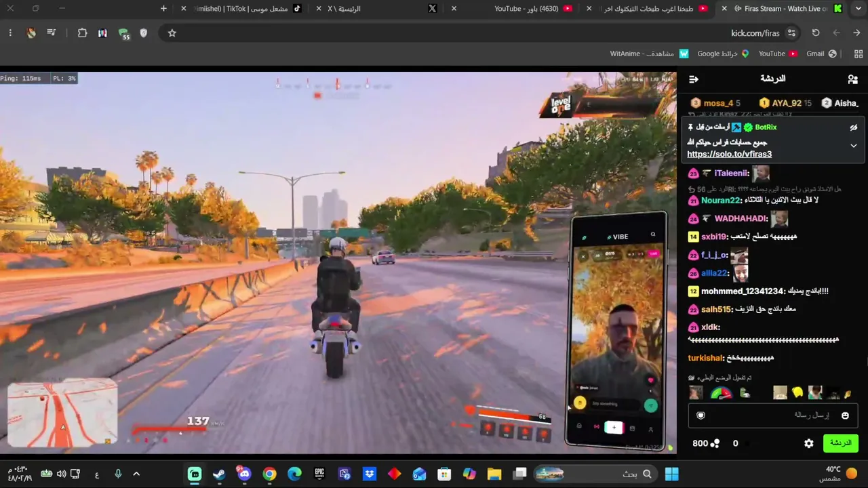Screen dimensions: 868x488
Task: Open the YouTube bookmark
Action: coord(778,54)
